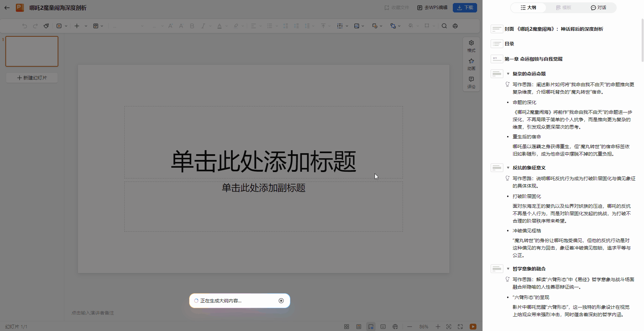Image resolution: width=644 pixels, height=331 pixels.
Task: Toggle italic formatting
Action: [203, 26]
